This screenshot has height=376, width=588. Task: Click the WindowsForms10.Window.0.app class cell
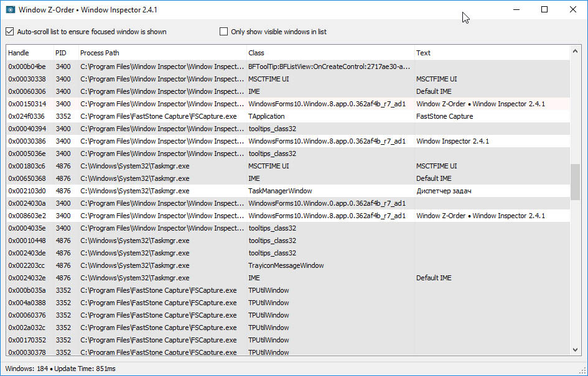327,203
